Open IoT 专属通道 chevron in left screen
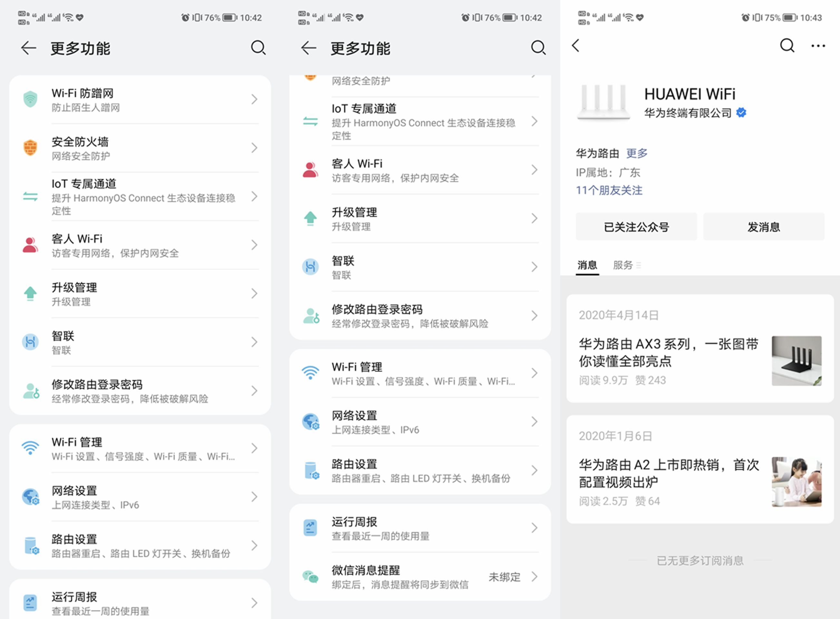Image resolution: width=840 pixels, height=619 pixels. [254, 196]
